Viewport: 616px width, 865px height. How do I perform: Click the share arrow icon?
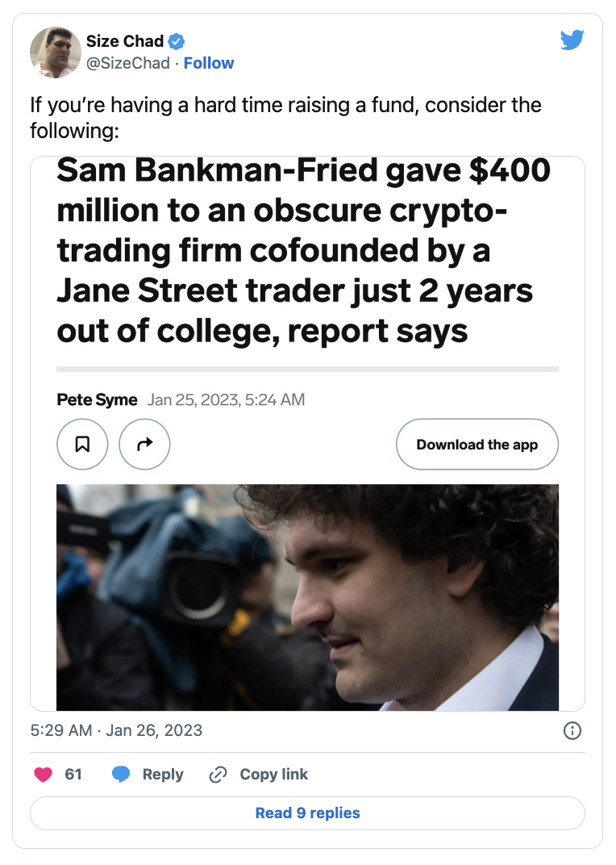144,444
